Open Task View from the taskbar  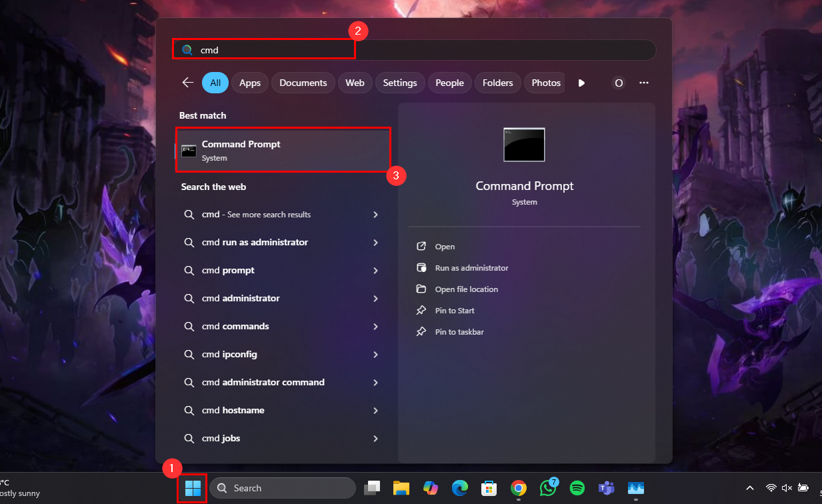point(372,488)
